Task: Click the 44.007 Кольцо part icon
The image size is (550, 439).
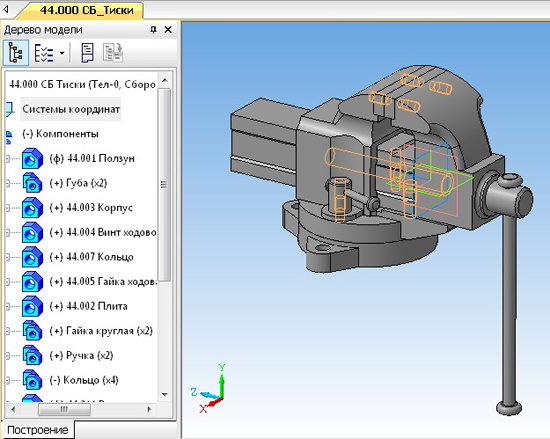Action: (32, 257)
